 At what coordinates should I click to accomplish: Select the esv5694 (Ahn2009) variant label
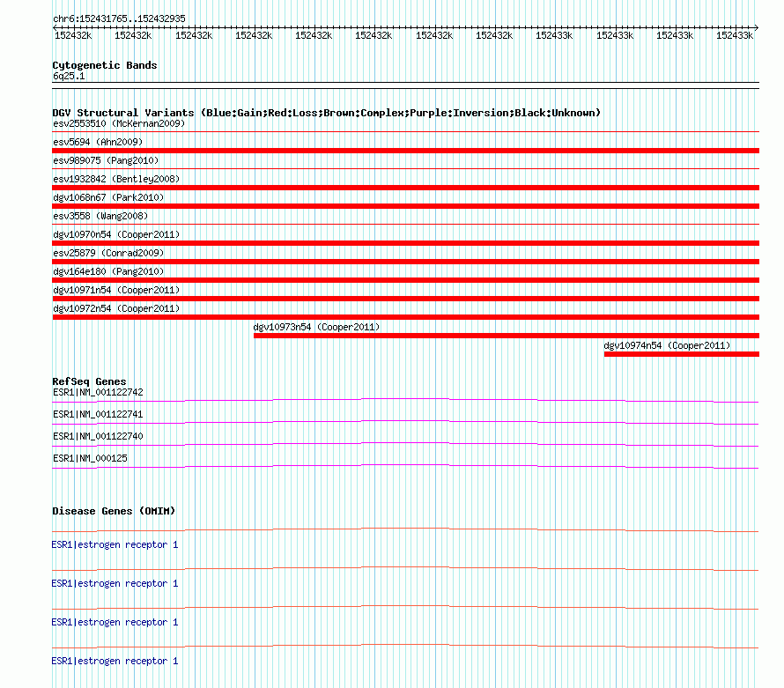pyautogui.click(x=98, y=142)
